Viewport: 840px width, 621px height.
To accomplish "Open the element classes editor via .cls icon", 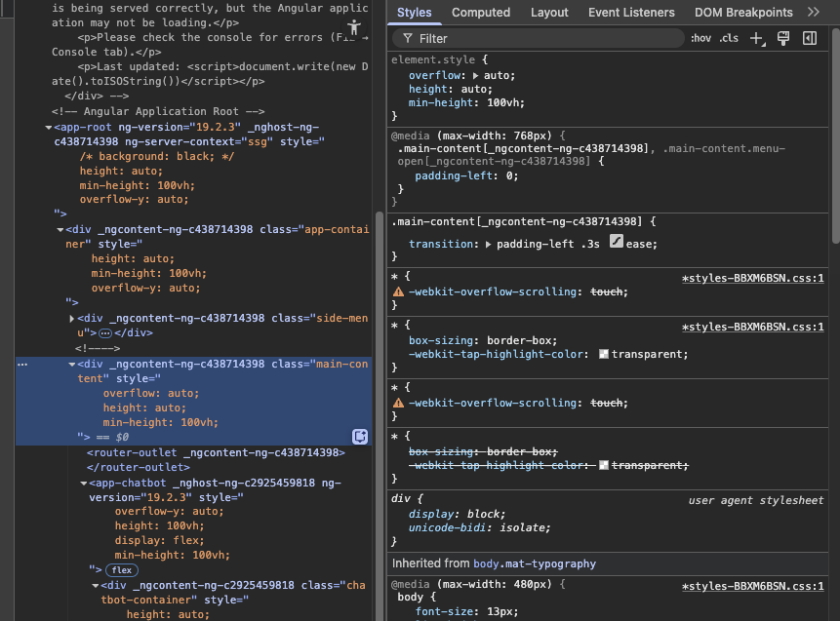I will 728,37.
